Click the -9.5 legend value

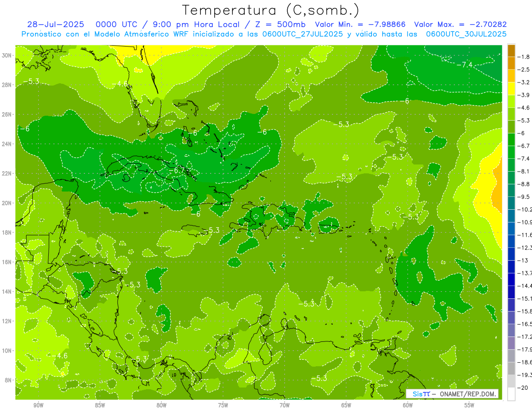[x=524, y=197]
